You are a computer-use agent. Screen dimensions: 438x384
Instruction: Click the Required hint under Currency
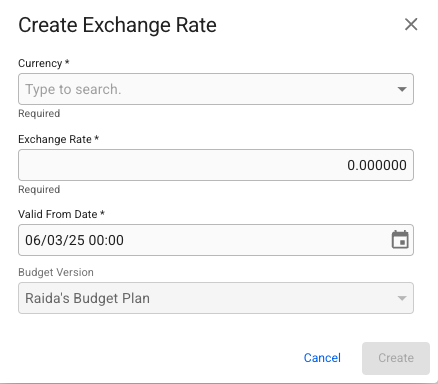pos(39,114)
